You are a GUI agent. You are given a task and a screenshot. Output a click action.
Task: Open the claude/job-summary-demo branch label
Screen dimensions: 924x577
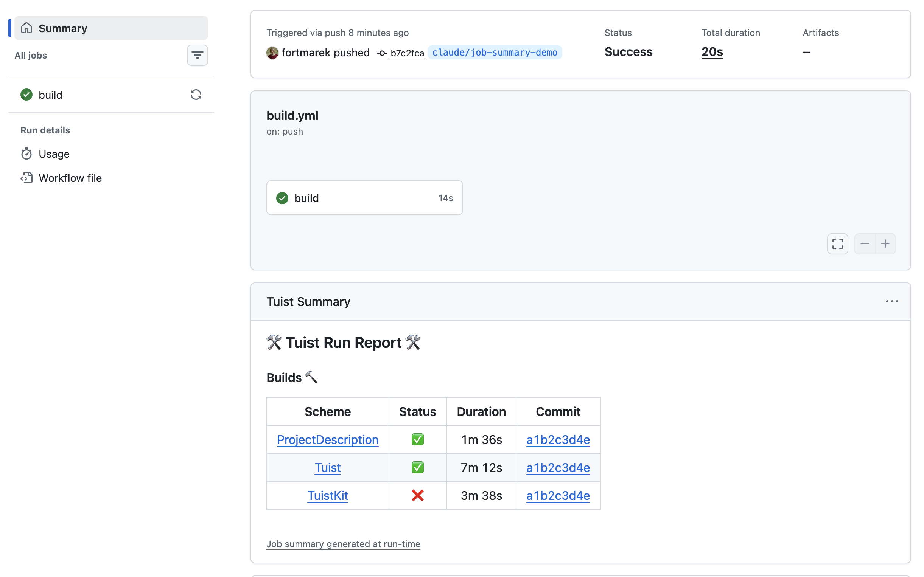pos(495,52)
